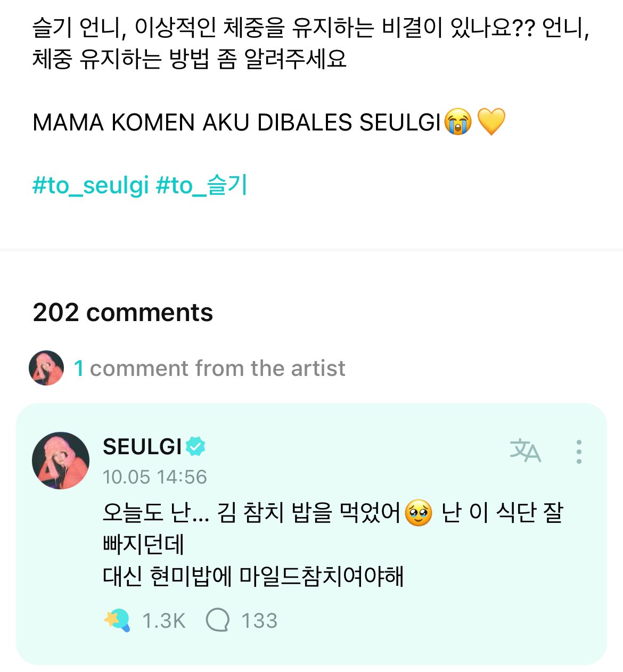
Task: Tap the "202 comments" heading
Action: pyautogui.click(x=122, y=313)
